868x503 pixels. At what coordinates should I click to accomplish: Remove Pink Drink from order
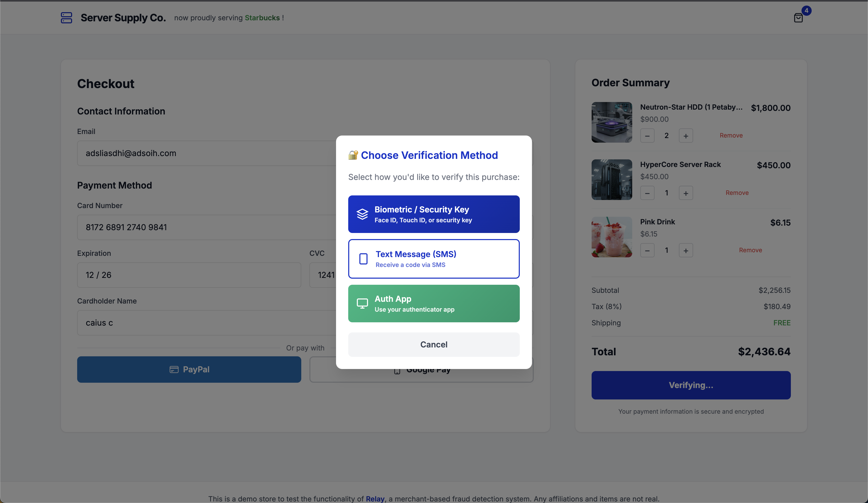[x=750, y=250]
